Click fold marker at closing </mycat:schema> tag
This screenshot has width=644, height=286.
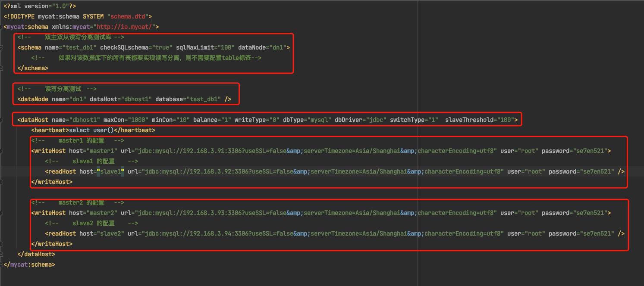(2, 264)
